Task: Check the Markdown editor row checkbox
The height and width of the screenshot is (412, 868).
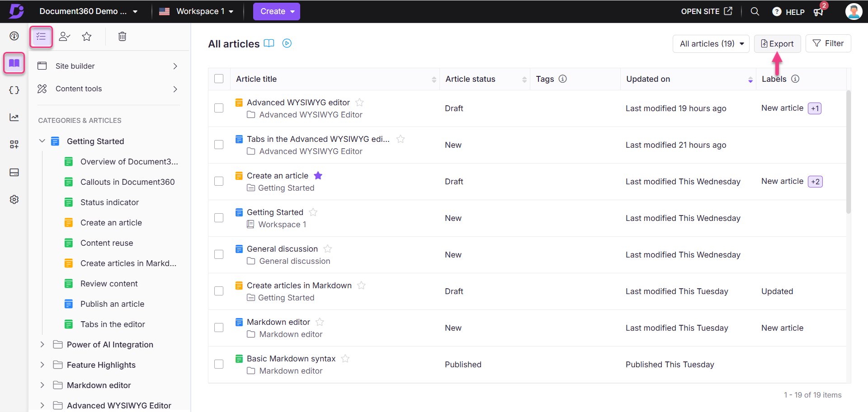Action: click(x=219, y=328)
